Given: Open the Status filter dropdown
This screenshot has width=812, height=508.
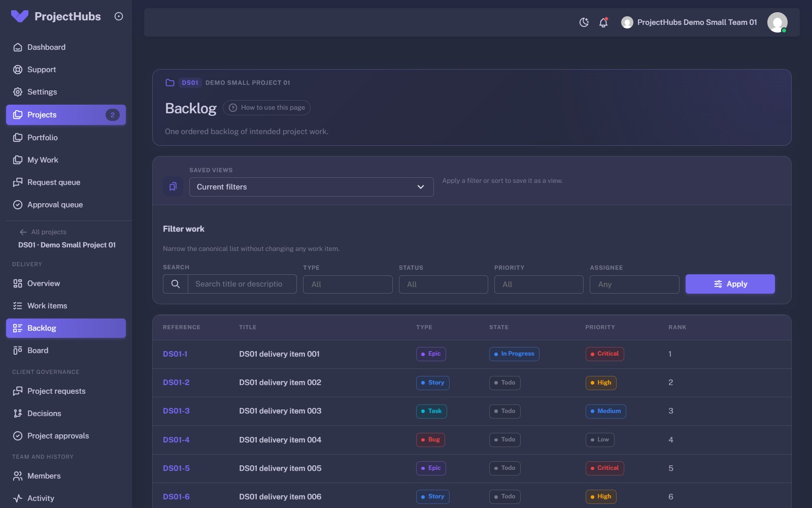Looking at the screenshot, I should coord(443,284).
